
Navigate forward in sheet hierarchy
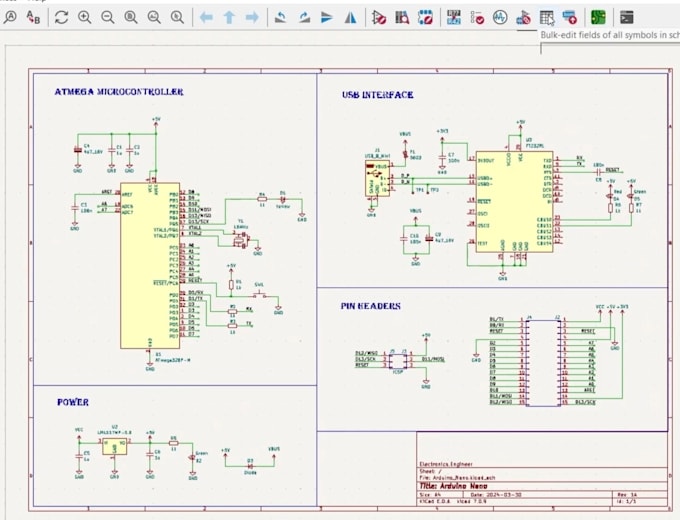pyautogui.click(x=252, y=17)
